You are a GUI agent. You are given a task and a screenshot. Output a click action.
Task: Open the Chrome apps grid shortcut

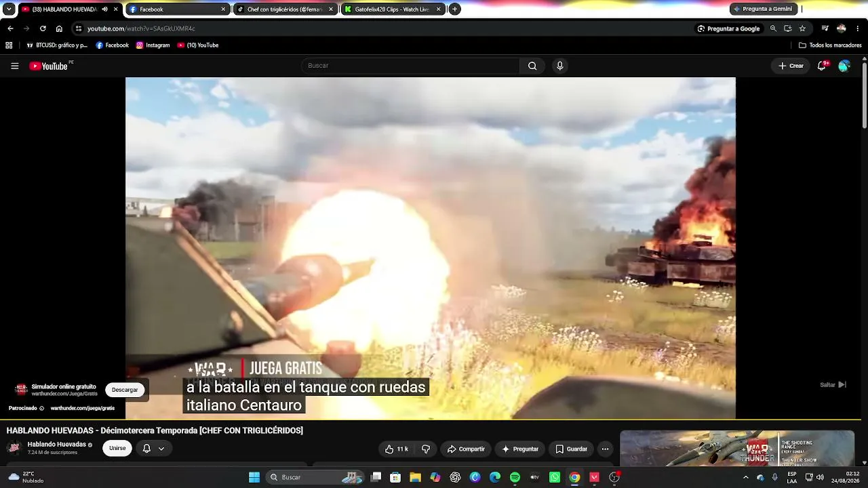click(9, 45)
